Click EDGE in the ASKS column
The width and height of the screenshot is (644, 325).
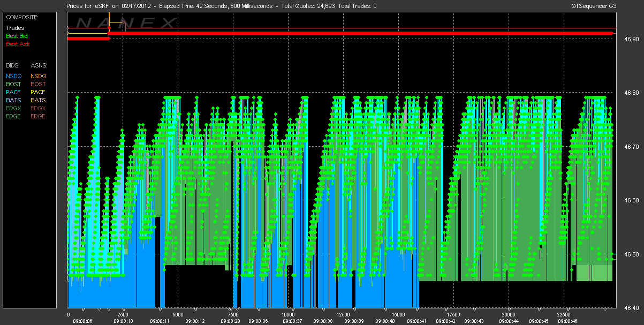pyautogui.click(x=39, y=116)
